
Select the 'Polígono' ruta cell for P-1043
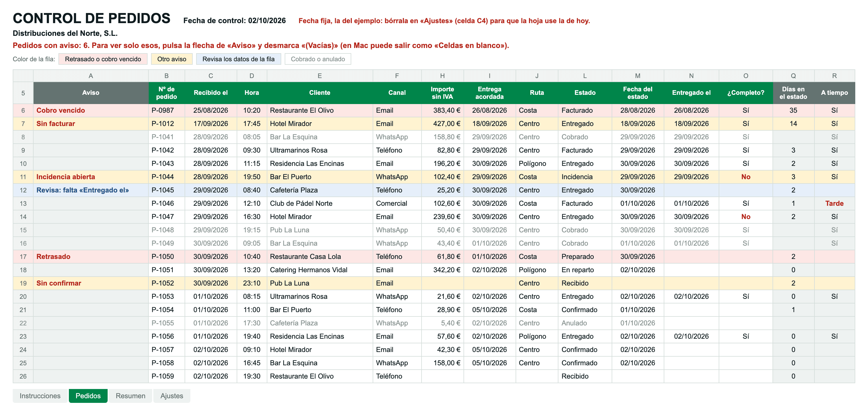(537, 164)
